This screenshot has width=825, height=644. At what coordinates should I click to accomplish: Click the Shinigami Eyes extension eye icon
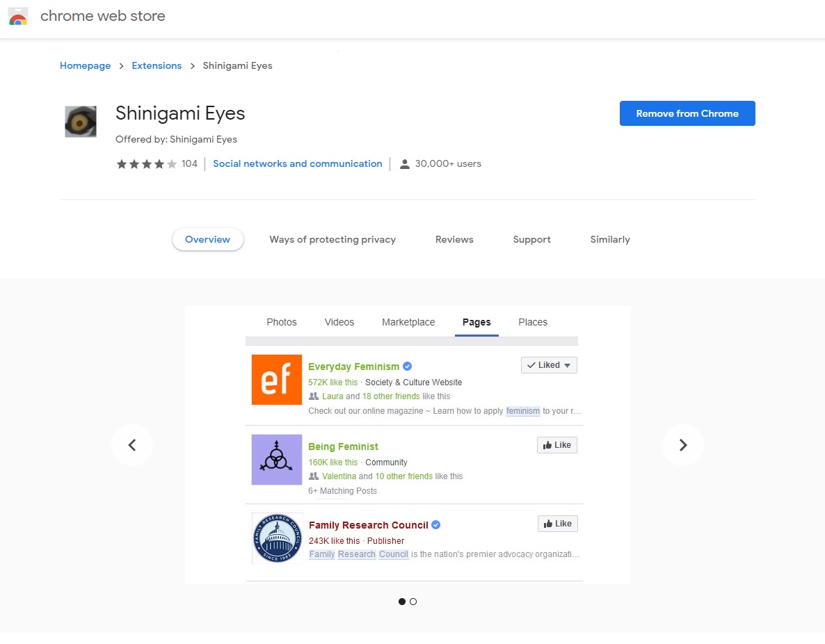click(x=81, y=122)
